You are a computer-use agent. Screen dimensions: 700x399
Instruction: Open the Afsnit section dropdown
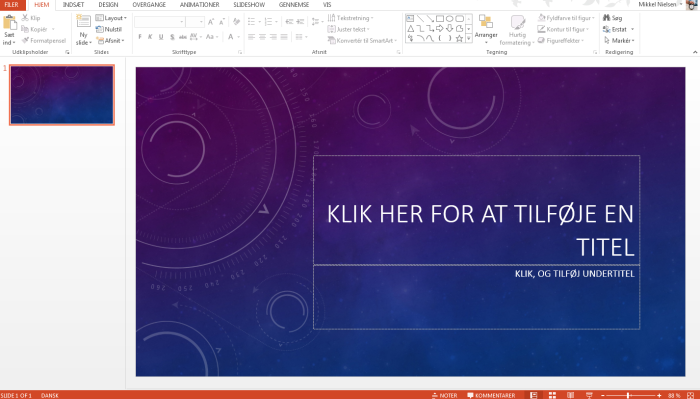[110, 41]
